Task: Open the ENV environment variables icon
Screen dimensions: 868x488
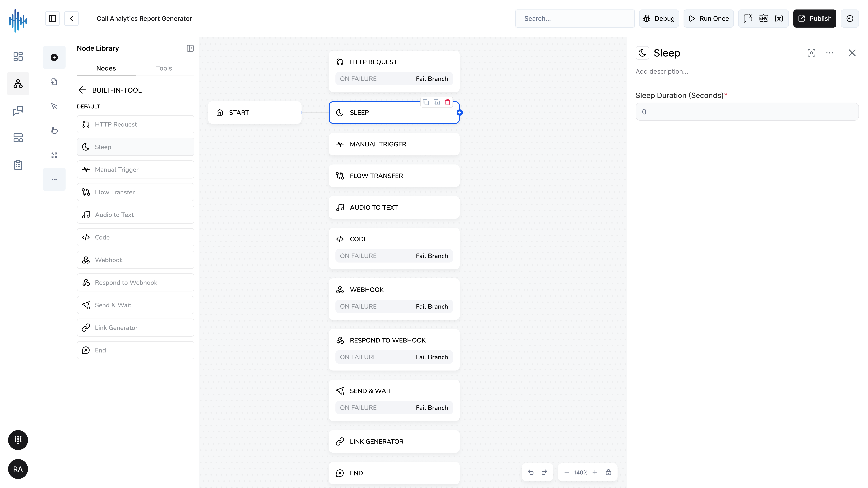Action: point(764,19)
